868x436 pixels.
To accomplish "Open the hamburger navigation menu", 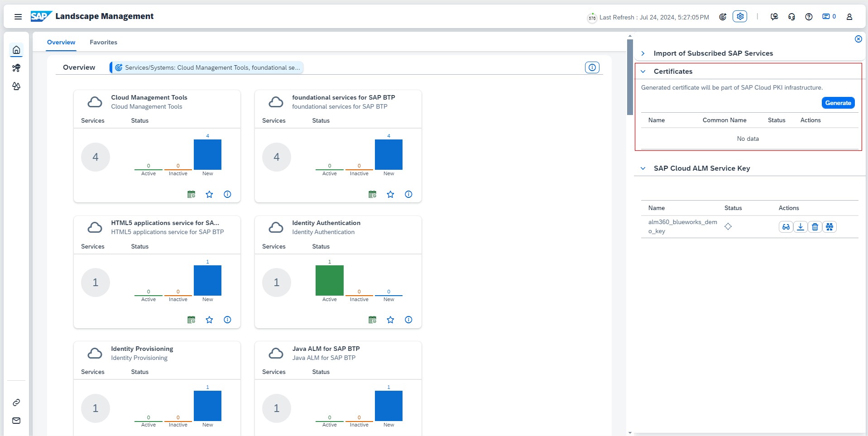I will pyautogui.click(x=18, y=17).
